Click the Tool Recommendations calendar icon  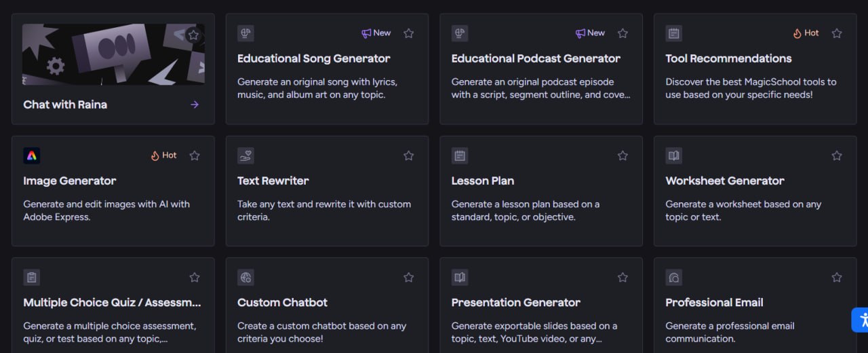coord(674,33)
